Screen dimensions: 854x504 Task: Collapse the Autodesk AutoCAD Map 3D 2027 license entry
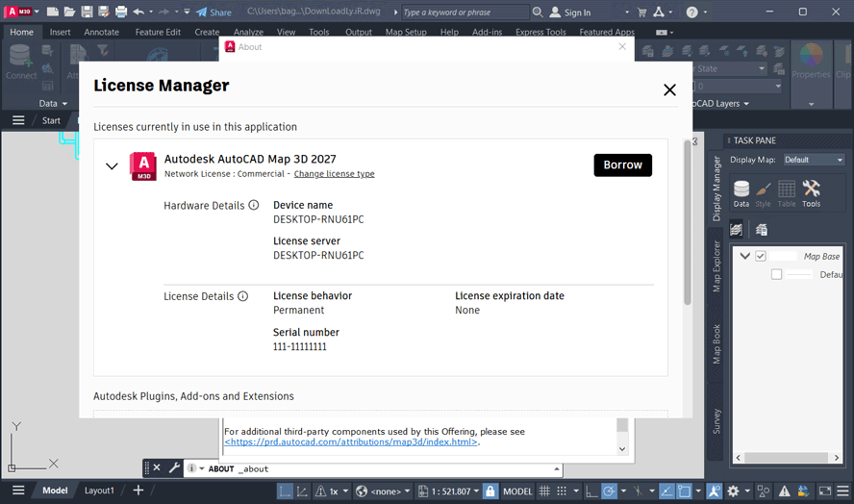click(112, 166)
